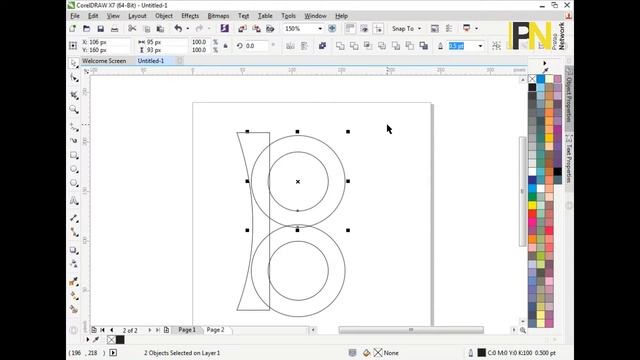
Task: Toggle Mirror Horizontally button
Action: (x=290, y=46)
